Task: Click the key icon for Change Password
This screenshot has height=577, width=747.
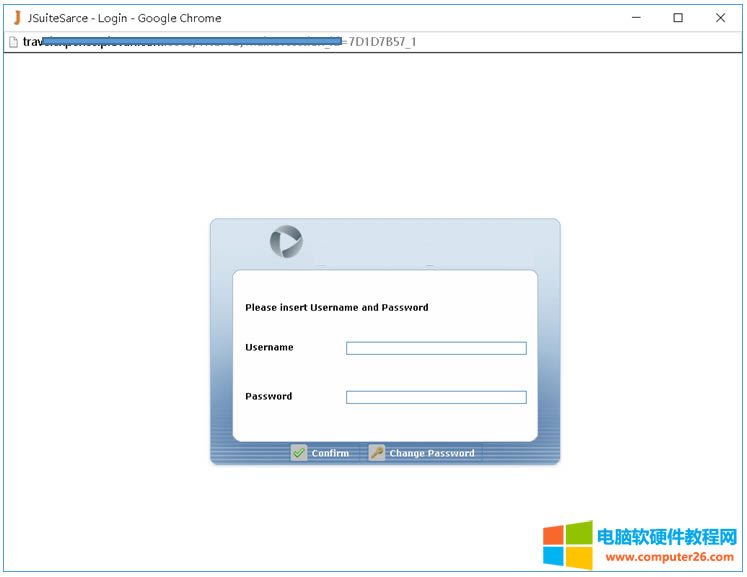Action: [x=376, y=453]
